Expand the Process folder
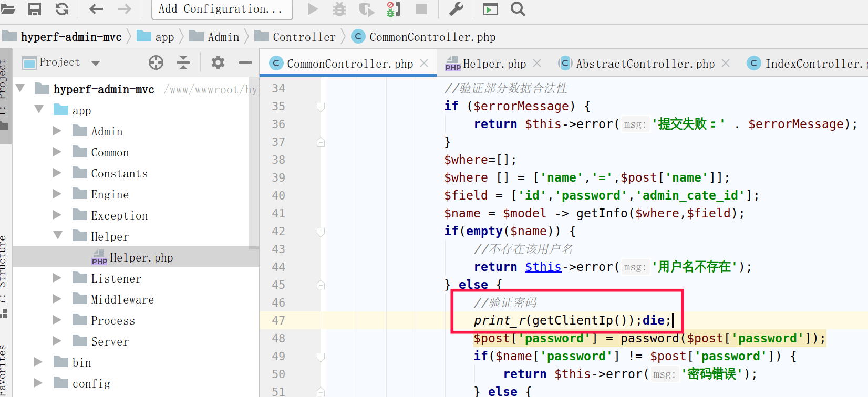Image resolution: width=868 pixels, height=397 pixels. (x=57, y=320)
